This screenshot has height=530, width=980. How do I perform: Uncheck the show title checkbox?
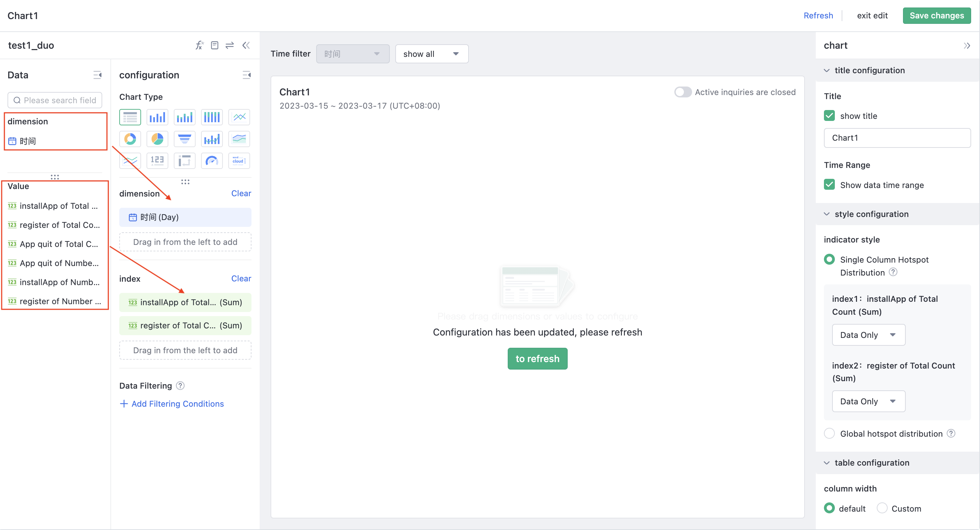(x=830, y=115)
